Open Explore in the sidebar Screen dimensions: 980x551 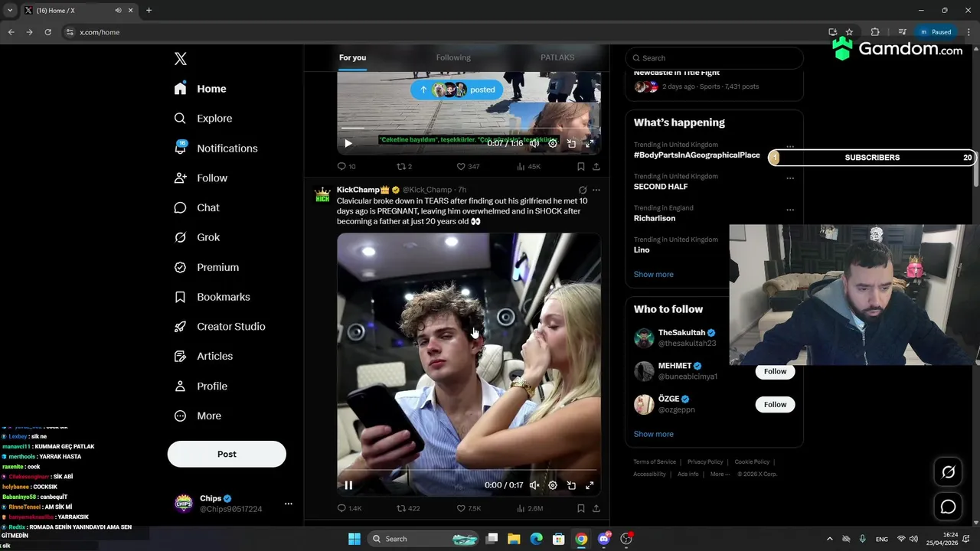click(x=203, y=119)
